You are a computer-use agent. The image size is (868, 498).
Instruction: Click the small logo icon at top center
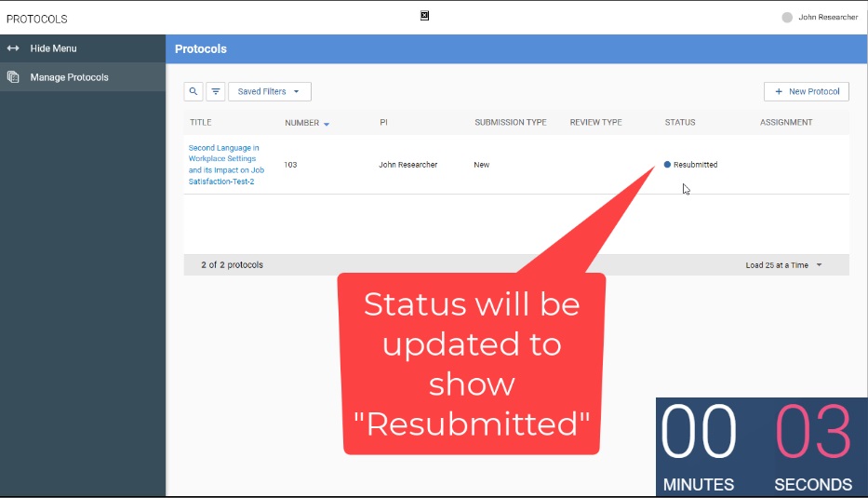click(x=424, y=15)
